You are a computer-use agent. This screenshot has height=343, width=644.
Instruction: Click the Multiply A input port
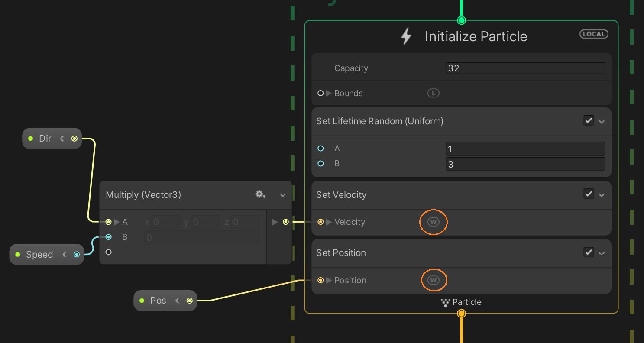[x=108, y=222]
